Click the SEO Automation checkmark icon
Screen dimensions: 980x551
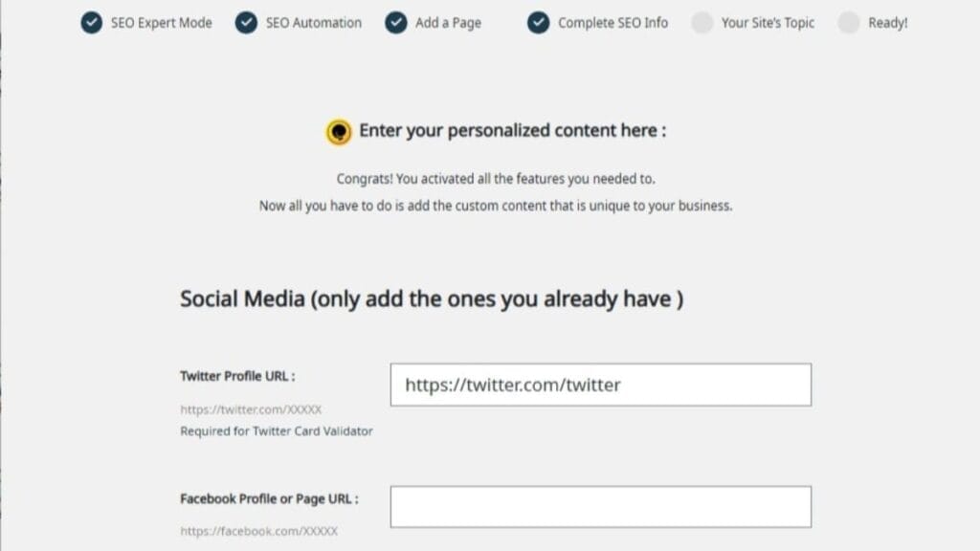[247, 22]
